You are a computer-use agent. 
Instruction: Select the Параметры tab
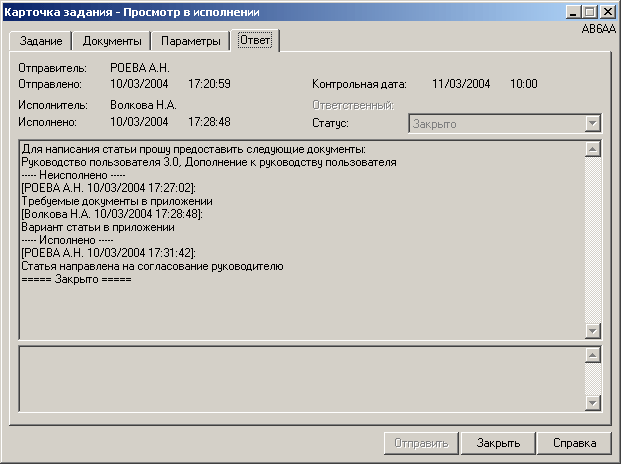point(190,41)
